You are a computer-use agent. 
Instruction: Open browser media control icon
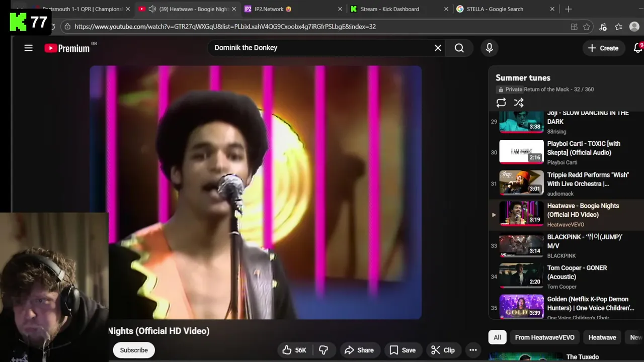(x=603, y=27)
